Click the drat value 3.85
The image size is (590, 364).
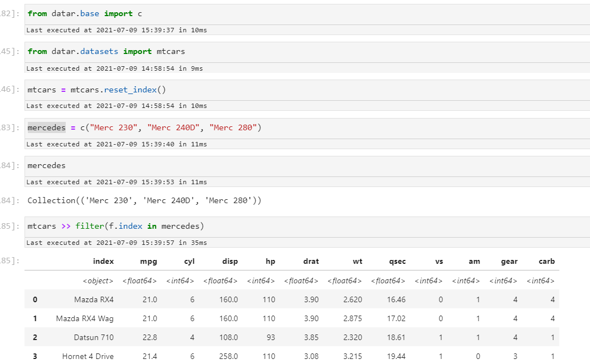311,338
